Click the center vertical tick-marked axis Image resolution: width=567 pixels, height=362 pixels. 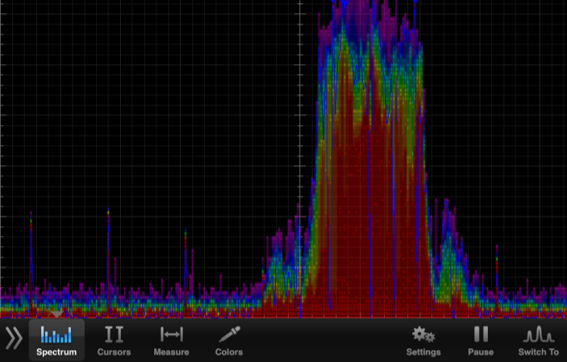tap(300, 159)
